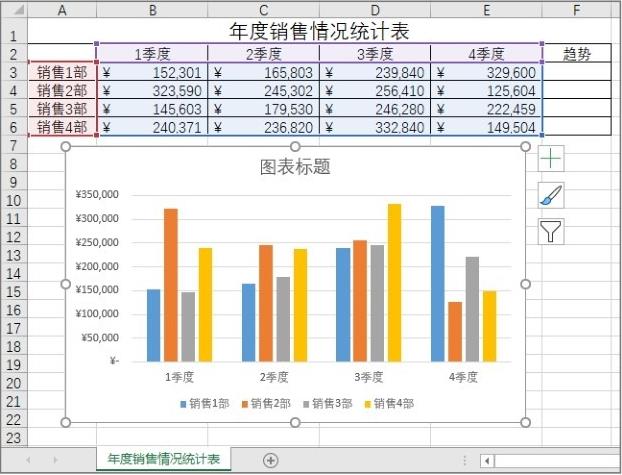The image size is (622, 475).
Task: Click the Select All corner triangle
Action: click(x=14, y=9)
